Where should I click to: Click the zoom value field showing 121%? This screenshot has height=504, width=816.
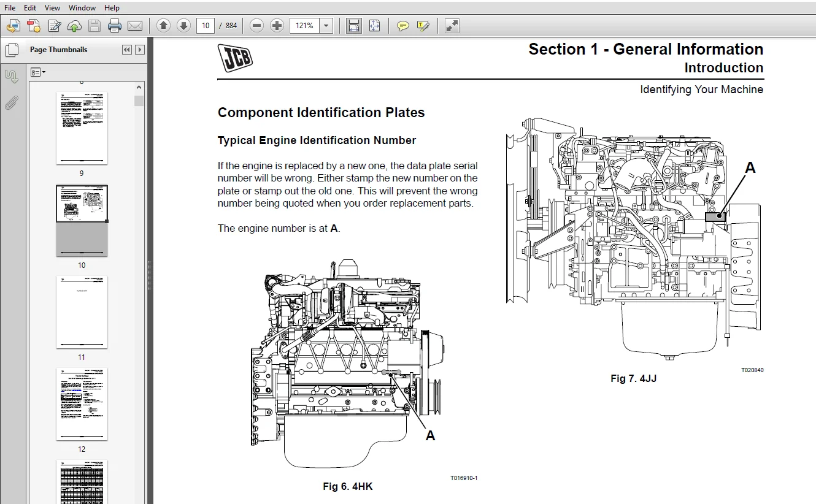304,26
